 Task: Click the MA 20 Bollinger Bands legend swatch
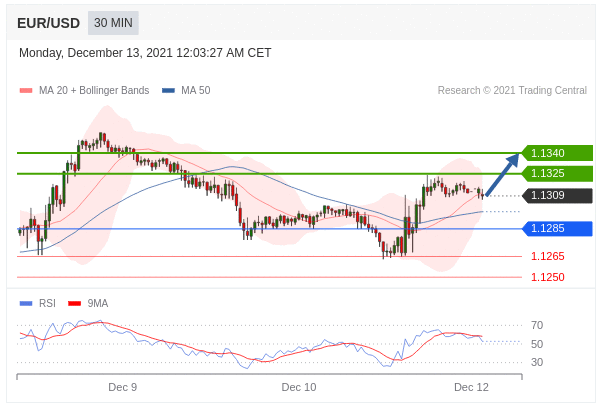click(x=26, y=91)
